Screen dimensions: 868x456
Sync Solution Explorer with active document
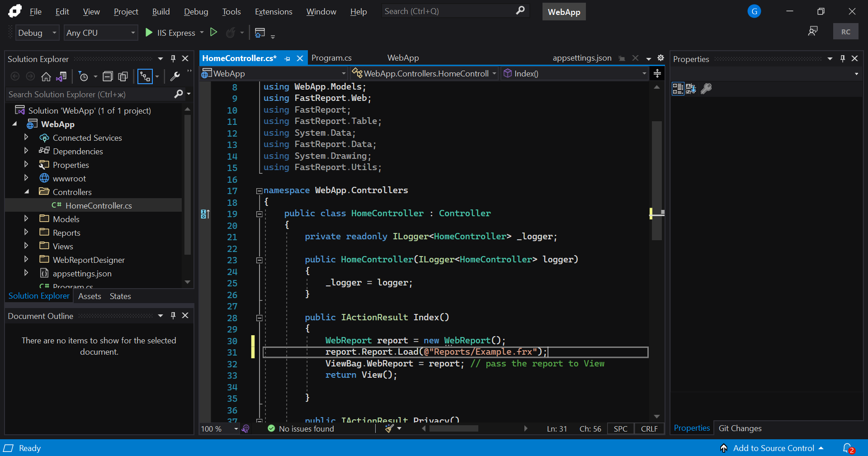coord(61,76)
